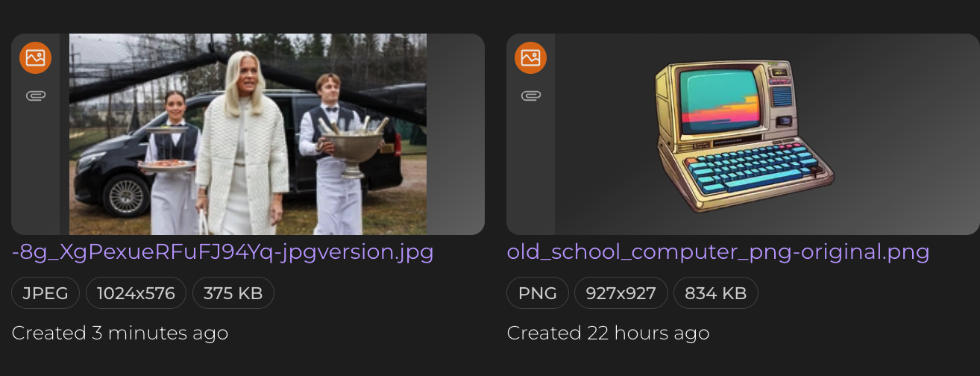
Task: Open the old_school_computer_png-original.png file link
Action: 718,252
